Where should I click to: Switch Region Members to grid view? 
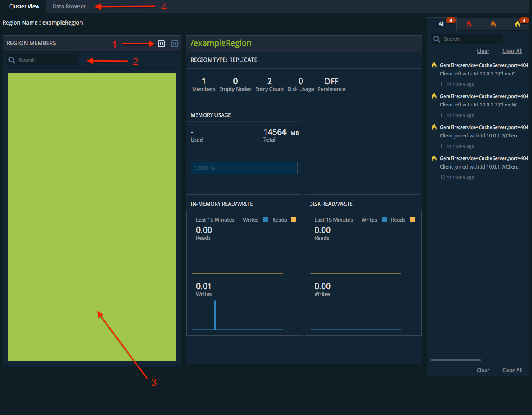tap(175, 44)
